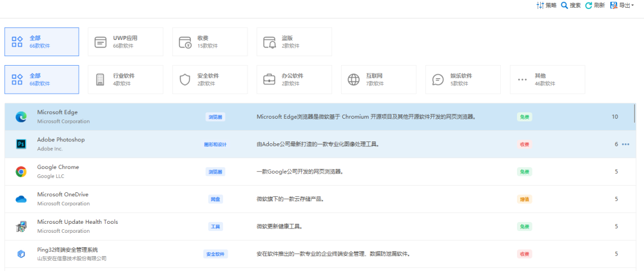Select the 盗版 pirated software card
The width and height of the screenshot is (644, 271).
294,42
